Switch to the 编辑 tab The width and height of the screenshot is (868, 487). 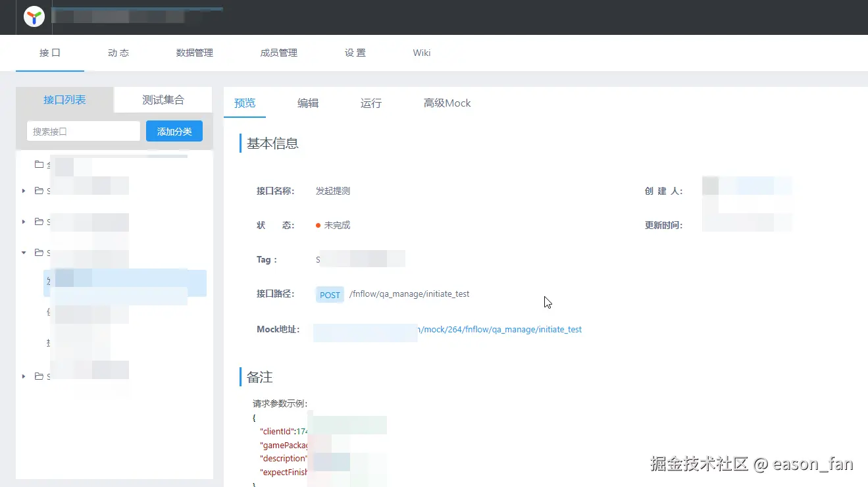[x=308, y=103]
